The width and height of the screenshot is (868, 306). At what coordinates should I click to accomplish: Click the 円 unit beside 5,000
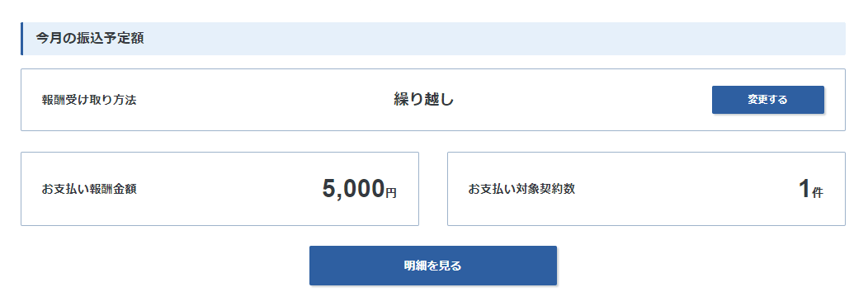pyautogui.click(x=391, y=193)
